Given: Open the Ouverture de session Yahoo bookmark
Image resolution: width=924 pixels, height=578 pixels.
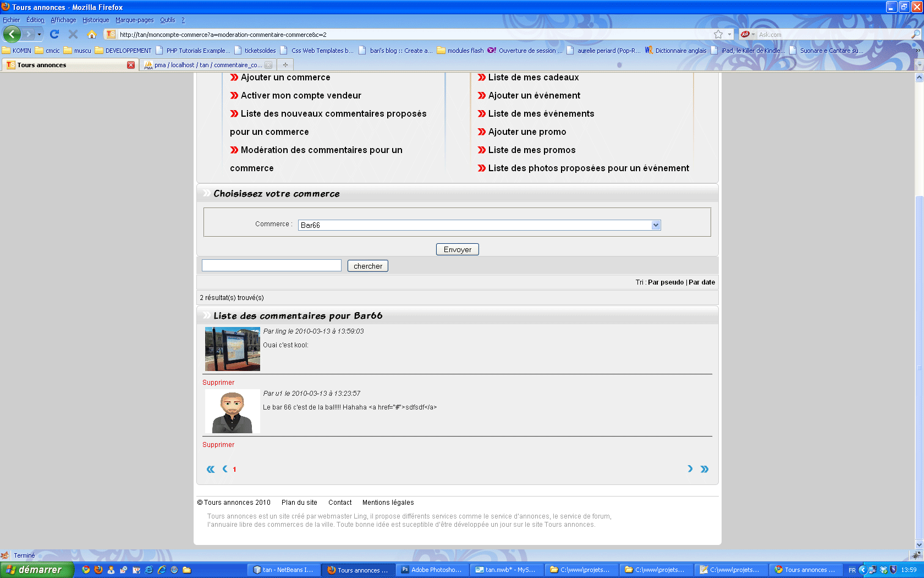Looking at the screenshot, I should (x=525, y=50).
